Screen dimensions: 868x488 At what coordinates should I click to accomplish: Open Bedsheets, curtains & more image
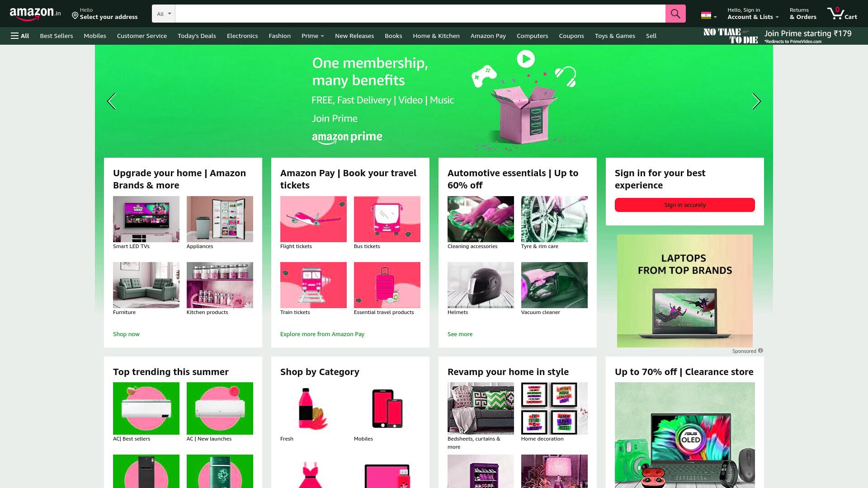click(481, 408)
